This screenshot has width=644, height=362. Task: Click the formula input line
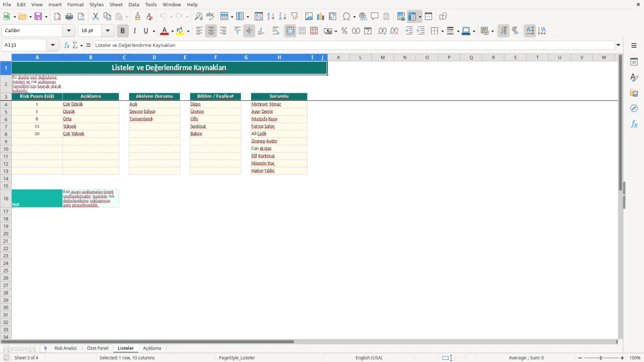(354, 45)
